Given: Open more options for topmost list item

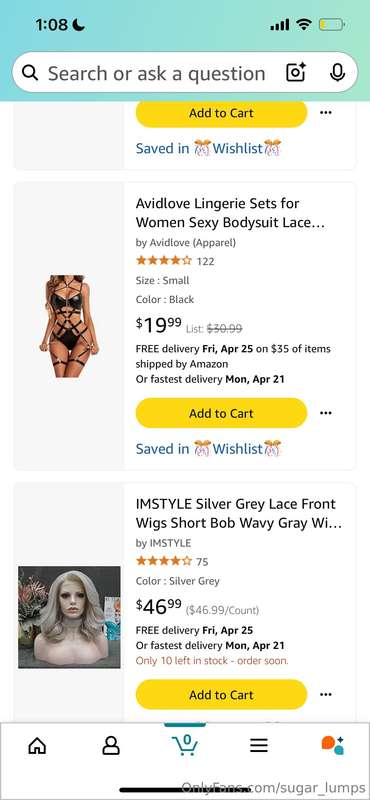Looking at the screenshot, I should [326, 113].
